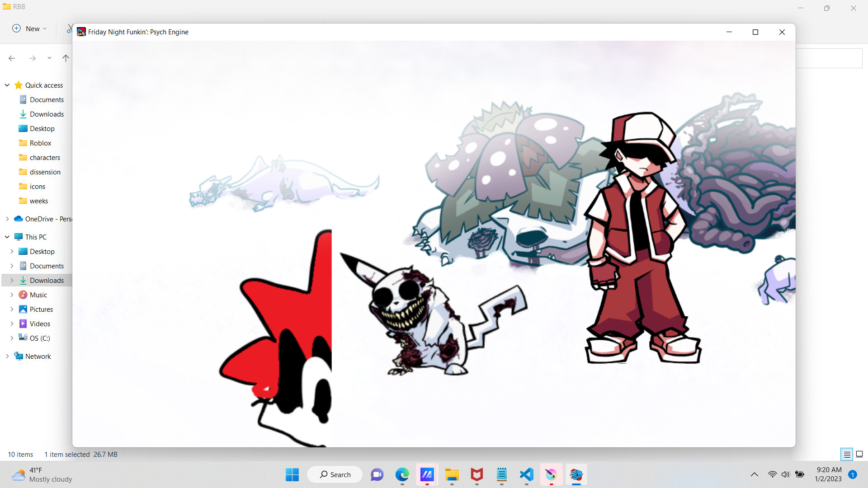
Task: Collapse the Quick access tree
Action: pos(7,85)
